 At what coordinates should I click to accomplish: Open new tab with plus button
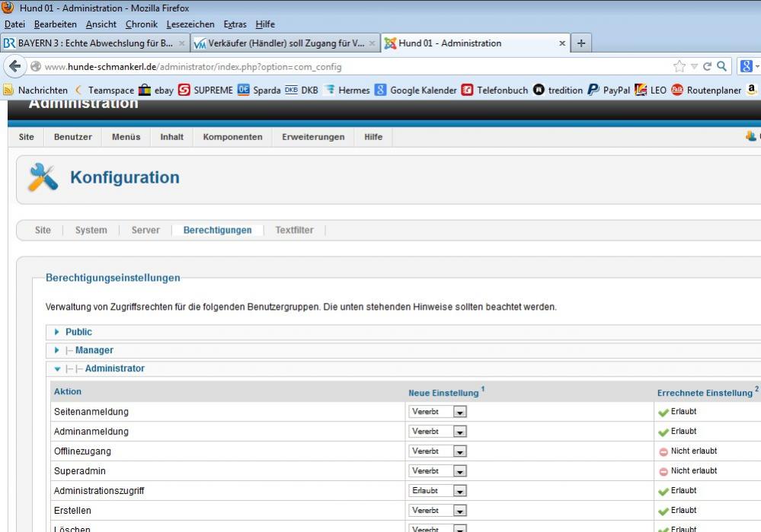point(581,43)
